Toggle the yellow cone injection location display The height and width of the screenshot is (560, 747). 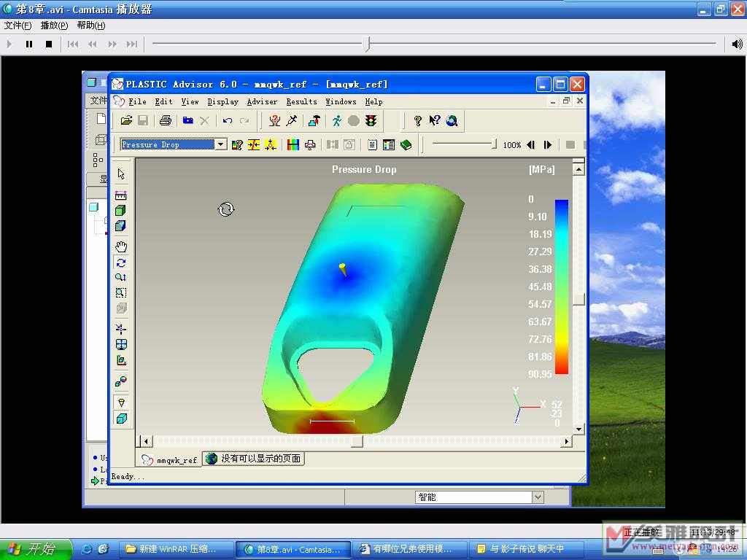(x=122, y=402)
